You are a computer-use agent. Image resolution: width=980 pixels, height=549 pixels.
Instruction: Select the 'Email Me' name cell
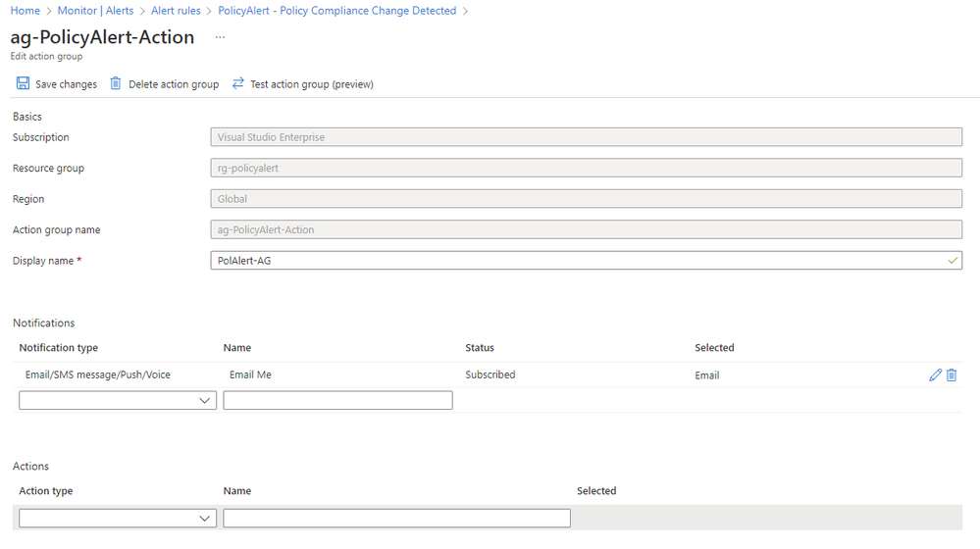coord(250,374)
